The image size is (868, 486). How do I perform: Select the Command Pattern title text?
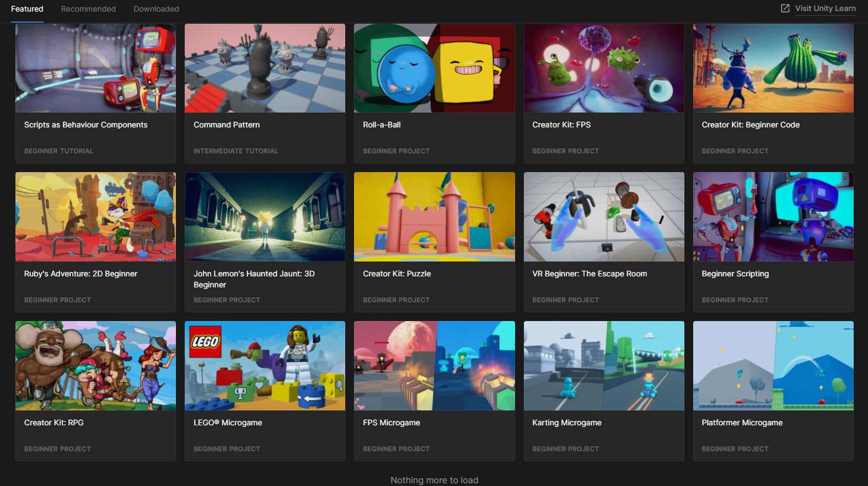227,125
